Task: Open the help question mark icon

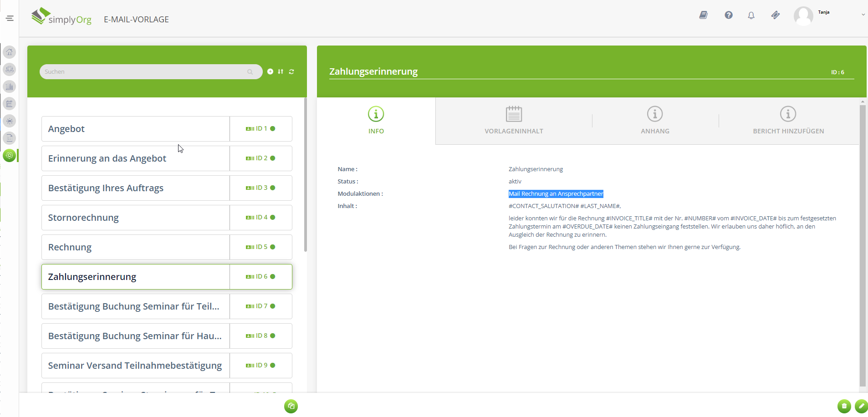Action: tap(729, 15)
